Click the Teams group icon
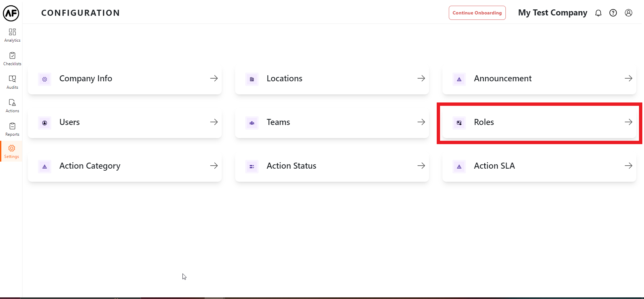 pos(252,123)
